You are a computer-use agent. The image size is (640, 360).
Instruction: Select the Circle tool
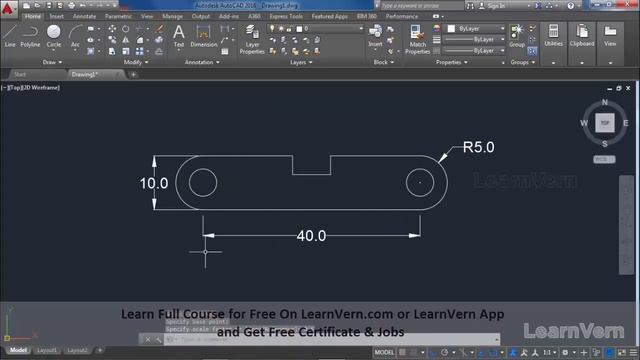coord(53,36)
